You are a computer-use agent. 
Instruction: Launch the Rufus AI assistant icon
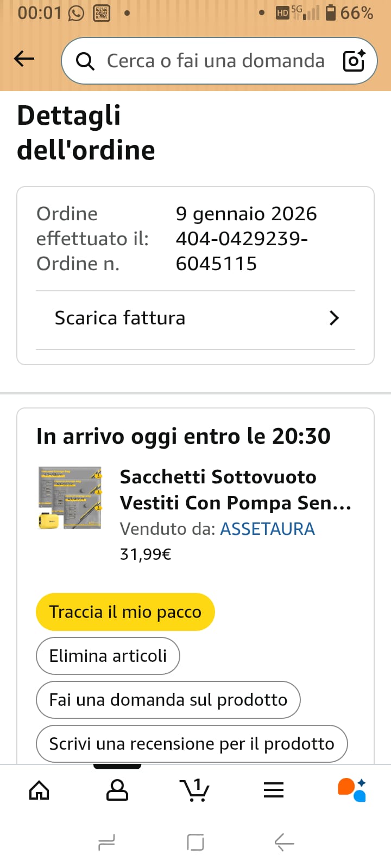[x=352, y=790]
